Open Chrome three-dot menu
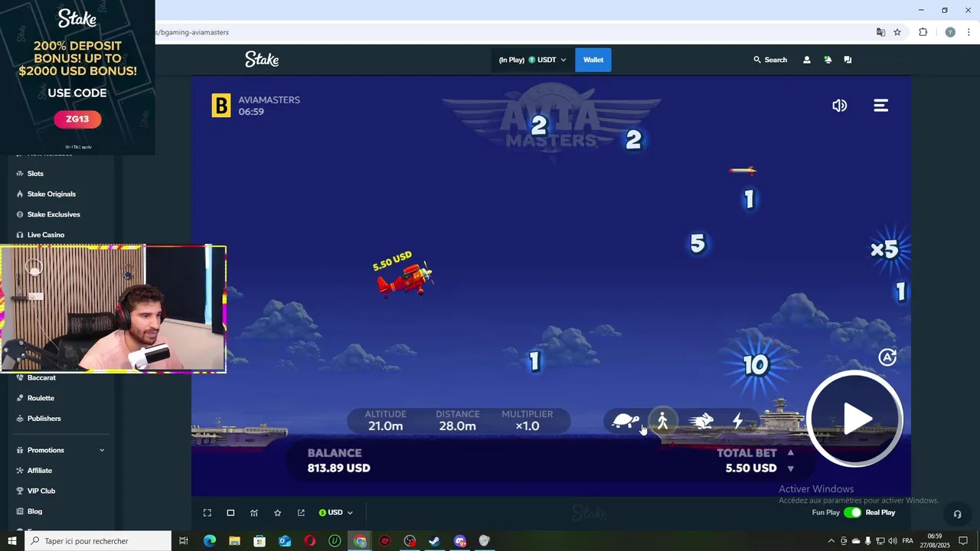This screenshot has width=980, height=551. [969, 32]
